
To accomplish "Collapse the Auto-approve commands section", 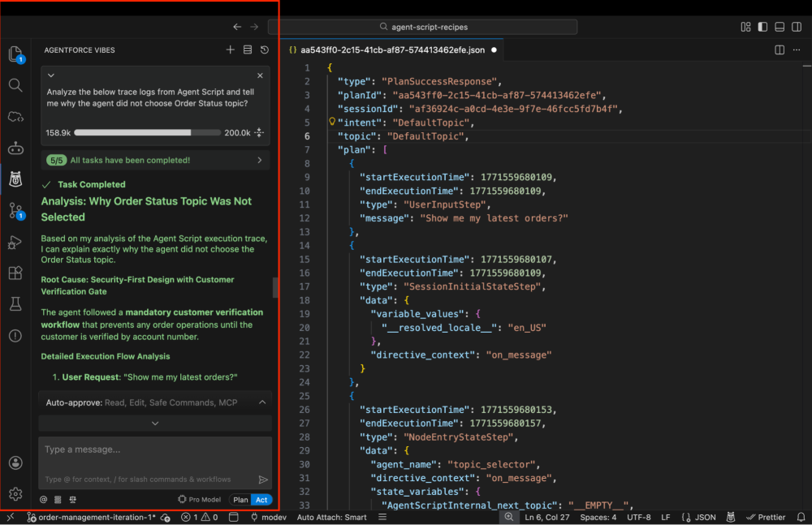I will pos(261,402).
